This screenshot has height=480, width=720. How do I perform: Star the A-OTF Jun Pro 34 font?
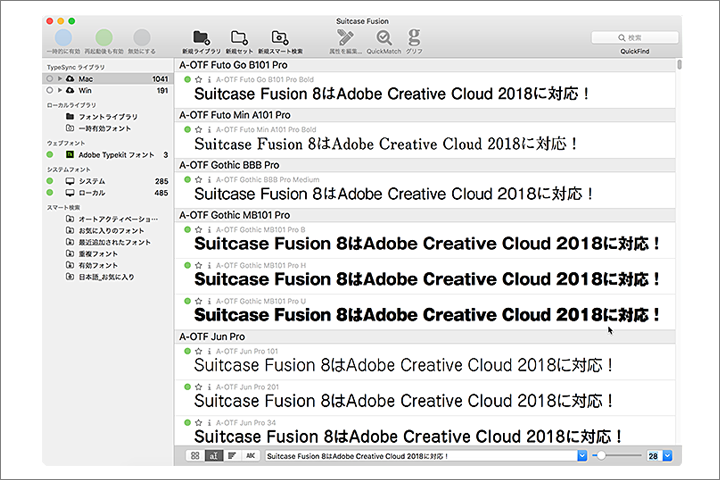198,423
